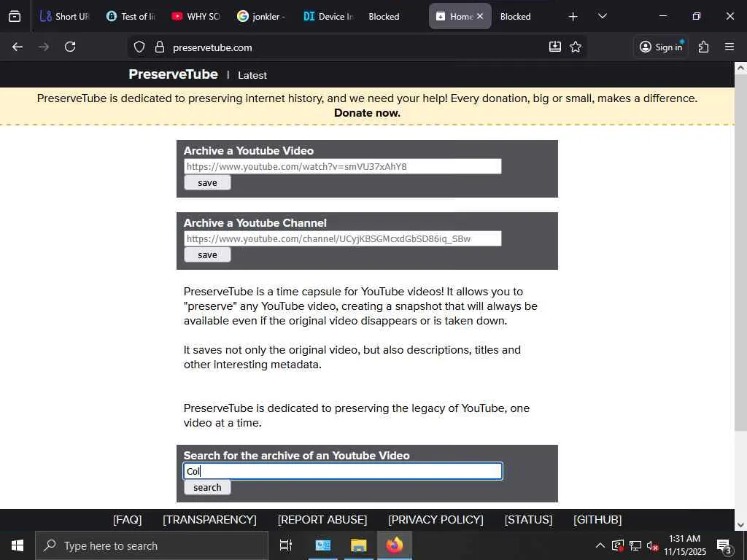Click the muted volume tray icon
This screenshot has width=747, height=560.
[652, 545]
